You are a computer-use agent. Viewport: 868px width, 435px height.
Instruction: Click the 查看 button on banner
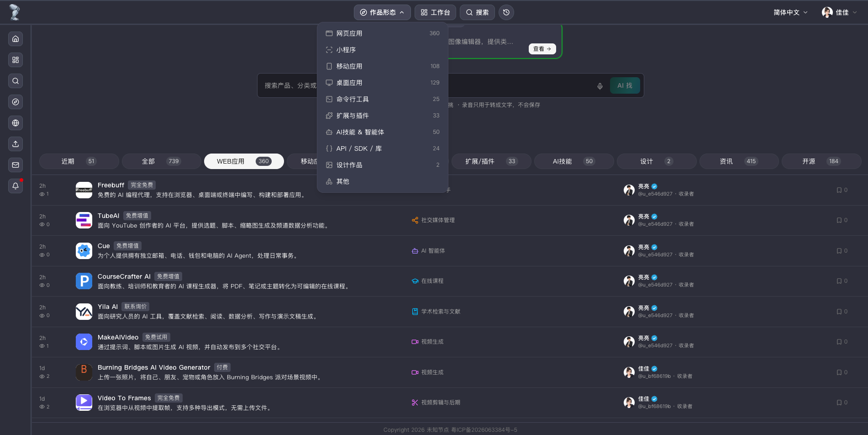click(x=542, y=49)
